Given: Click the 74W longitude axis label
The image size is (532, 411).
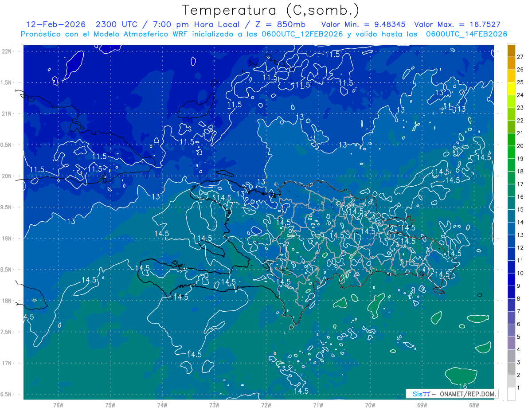Looking at the screenshot, I should [162, 405].
